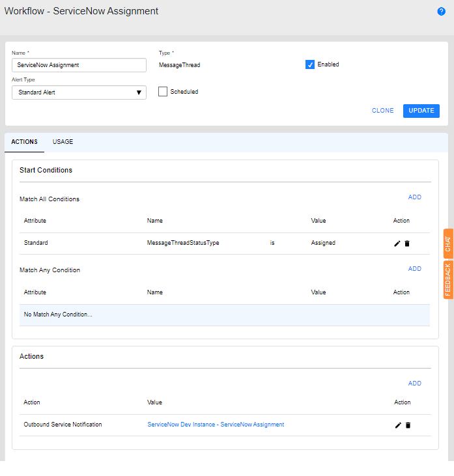Open the Alert Type dropdown
Image resolution: width=454 pixels, height=476 pixels.
(79, 92)
